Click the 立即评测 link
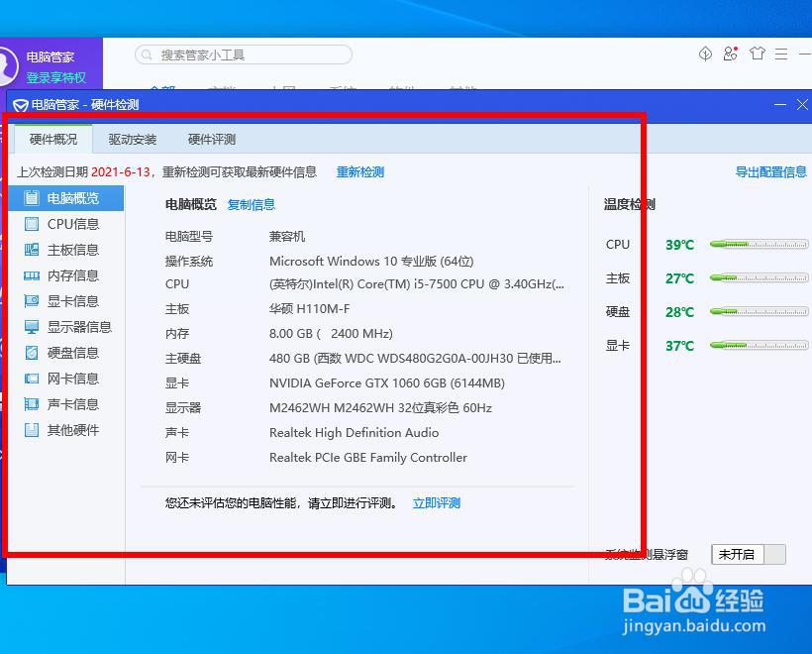Screen dimensions: 812x654 coord(437,503)
